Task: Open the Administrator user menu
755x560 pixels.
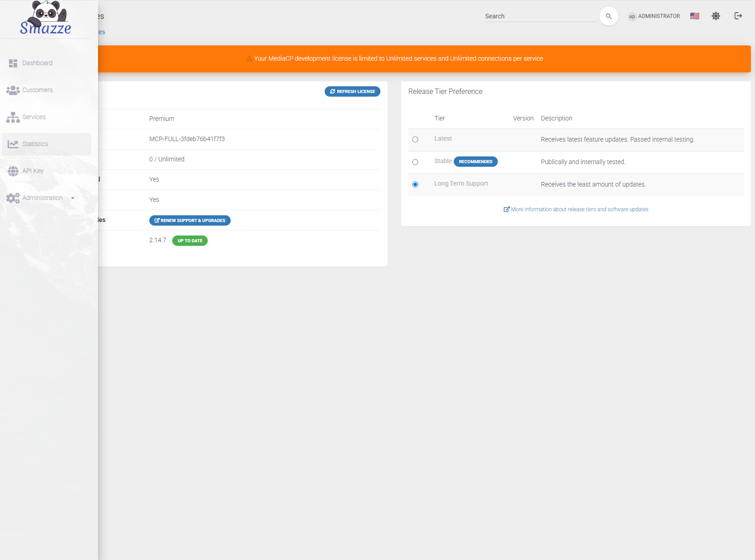Action: (x=654, y=16)
